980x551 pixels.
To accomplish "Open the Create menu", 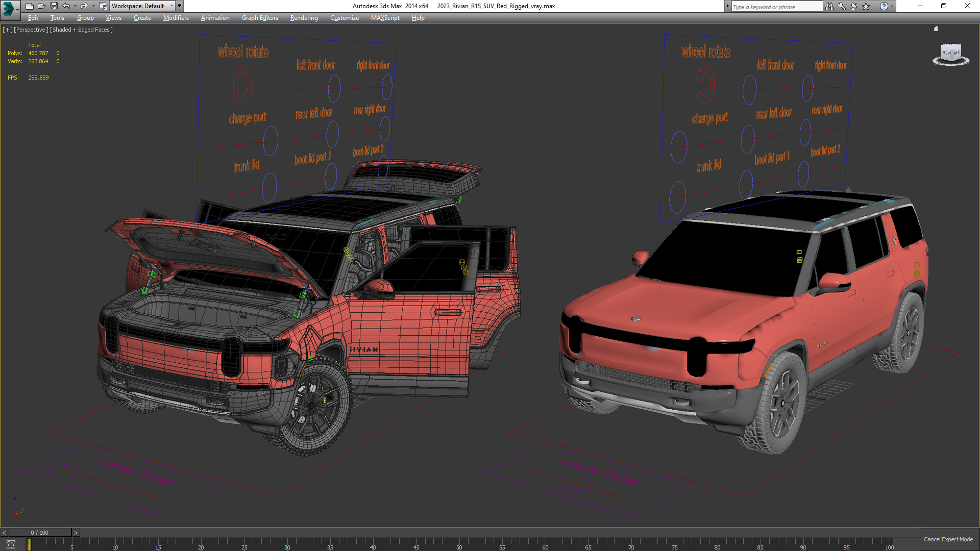I will (142, 18).
